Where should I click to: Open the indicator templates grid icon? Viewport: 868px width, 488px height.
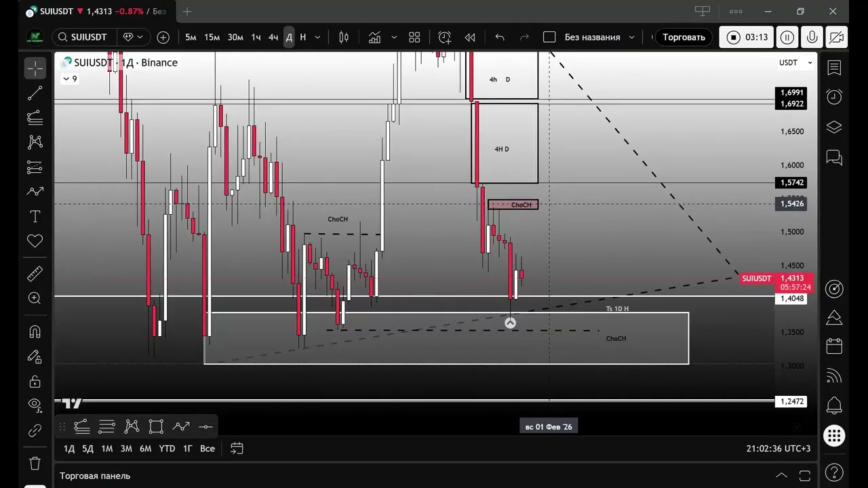414,37
